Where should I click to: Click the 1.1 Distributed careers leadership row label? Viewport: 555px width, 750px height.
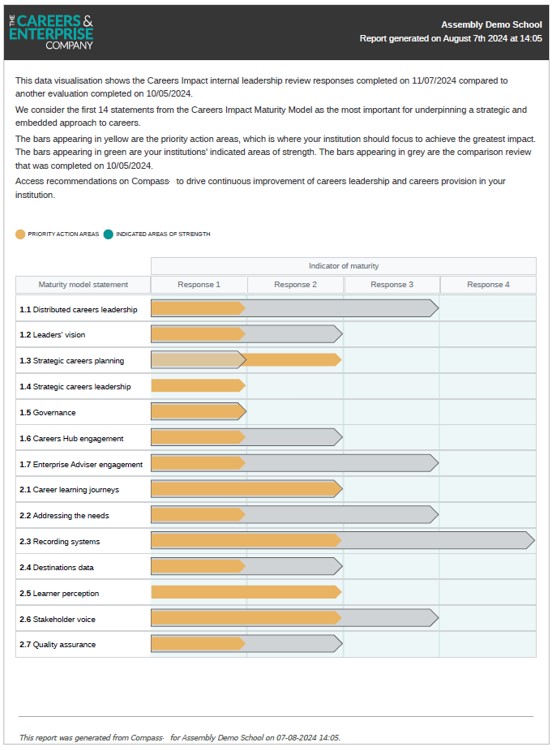point(78,309)
